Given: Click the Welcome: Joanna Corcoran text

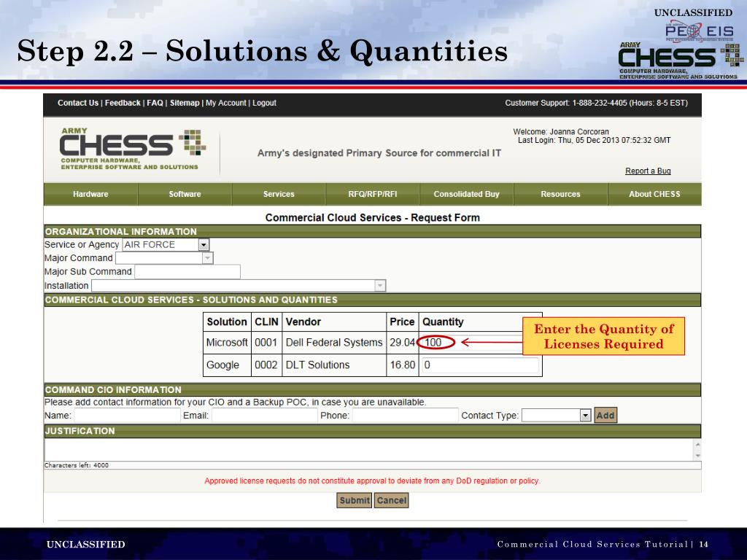Looking at the screenshot, I should pos(561,132).
